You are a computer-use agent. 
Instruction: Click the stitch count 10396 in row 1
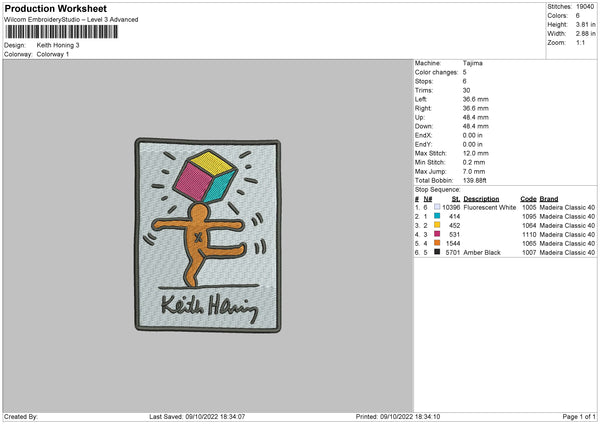pyautogui.click(x=451, y=207)
